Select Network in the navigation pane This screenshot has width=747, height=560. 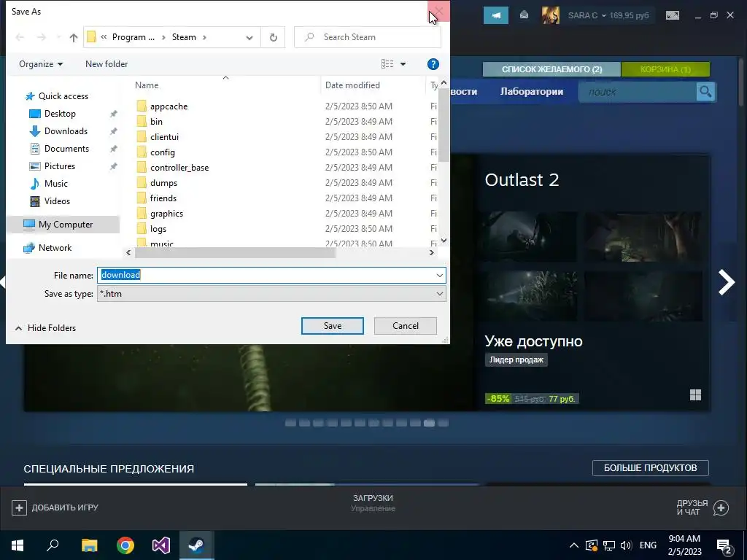point(54,248)
